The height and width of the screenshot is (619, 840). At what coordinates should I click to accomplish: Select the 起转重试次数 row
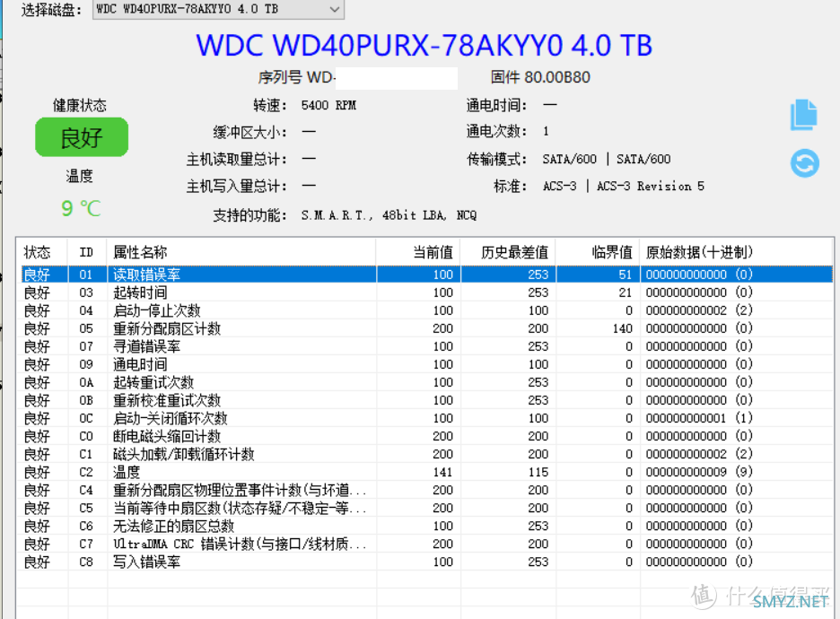(x=426, y=382)
